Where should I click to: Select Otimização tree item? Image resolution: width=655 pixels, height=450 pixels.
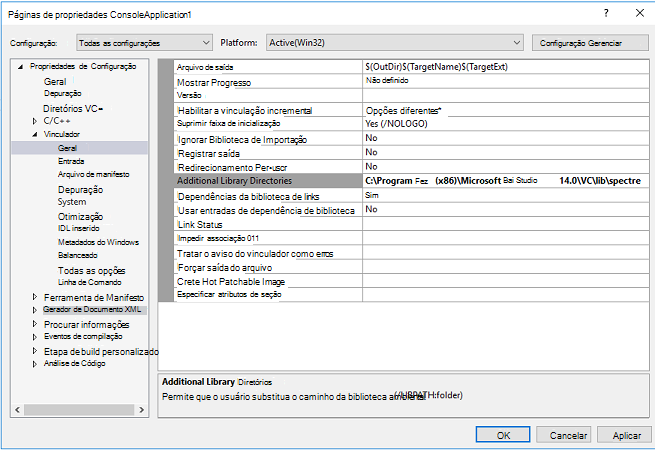(80, 216)
